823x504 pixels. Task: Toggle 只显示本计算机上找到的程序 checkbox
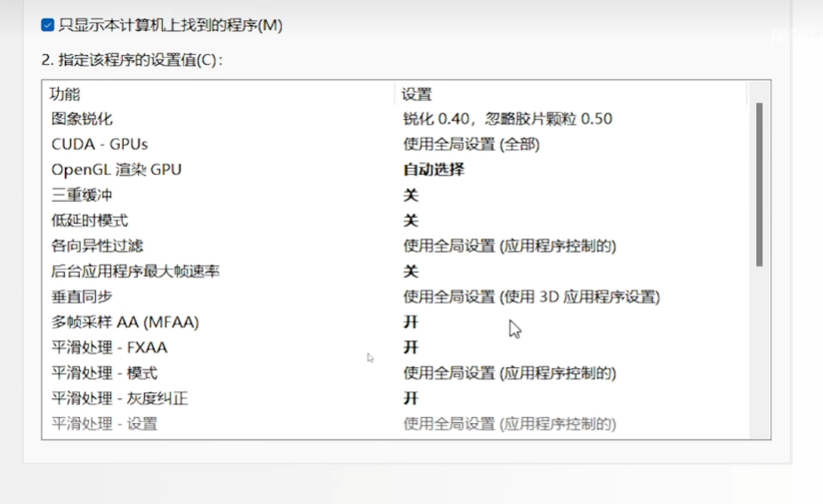48,25
